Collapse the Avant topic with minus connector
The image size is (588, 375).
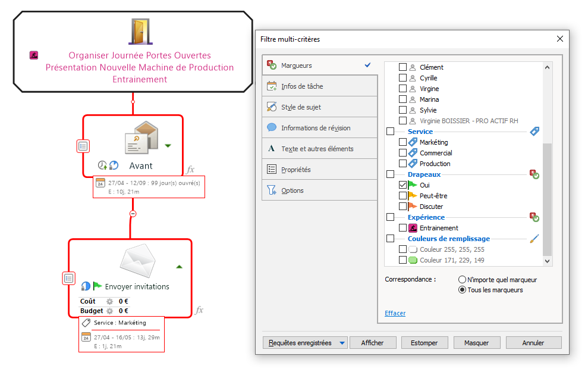(133, 213)
